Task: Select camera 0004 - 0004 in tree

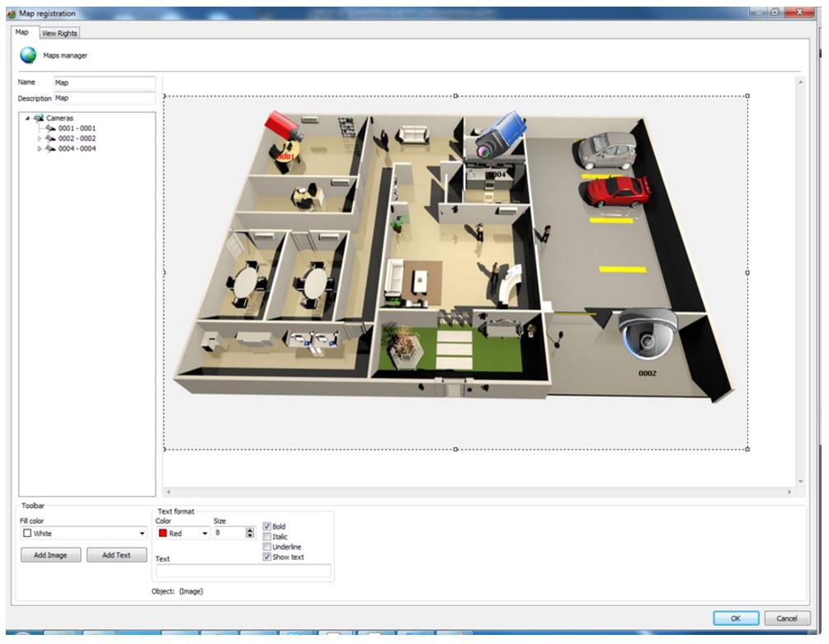Action: pos(77,149)
